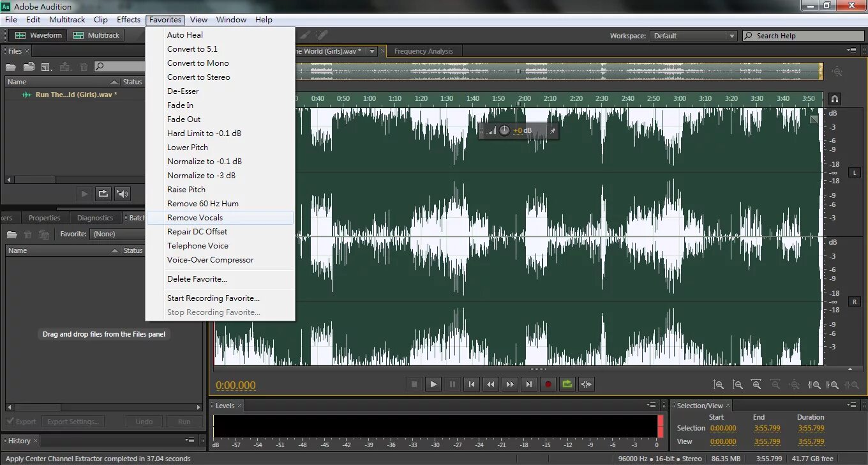The height and width of the screenshot is (465, 868).
Task: Close the Selection/View panel
Action: (728, 406)
